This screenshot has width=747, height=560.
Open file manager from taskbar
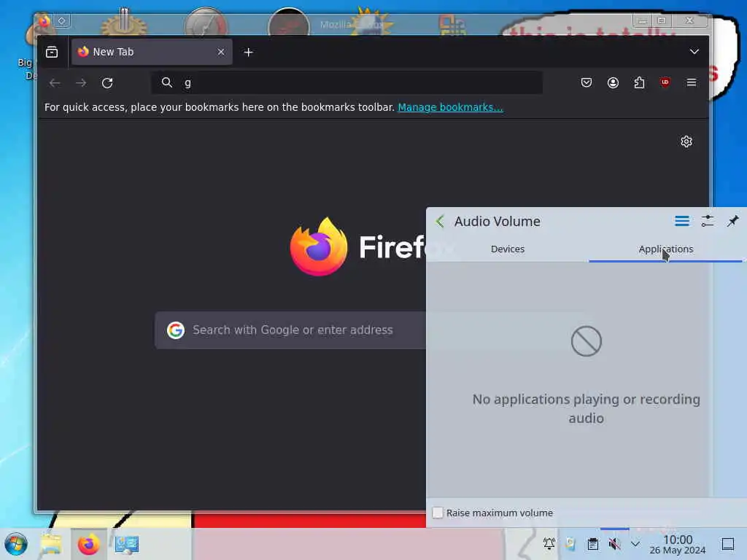[x=50, y=544]
